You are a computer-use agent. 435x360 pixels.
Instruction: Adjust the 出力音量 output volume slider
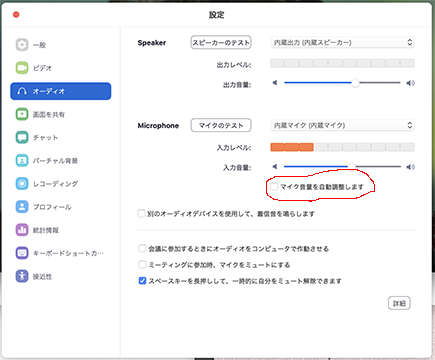click(x=355, y=83)
